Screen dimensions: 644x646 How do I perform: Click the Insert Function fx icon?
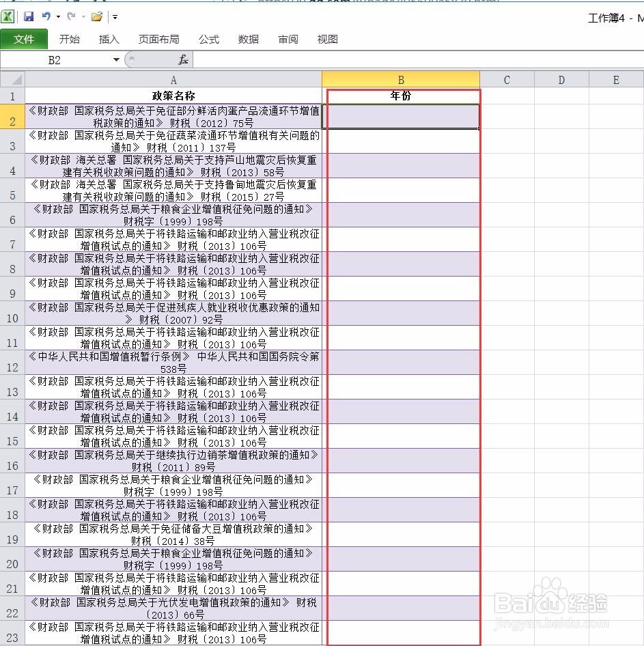coord(182,59)
